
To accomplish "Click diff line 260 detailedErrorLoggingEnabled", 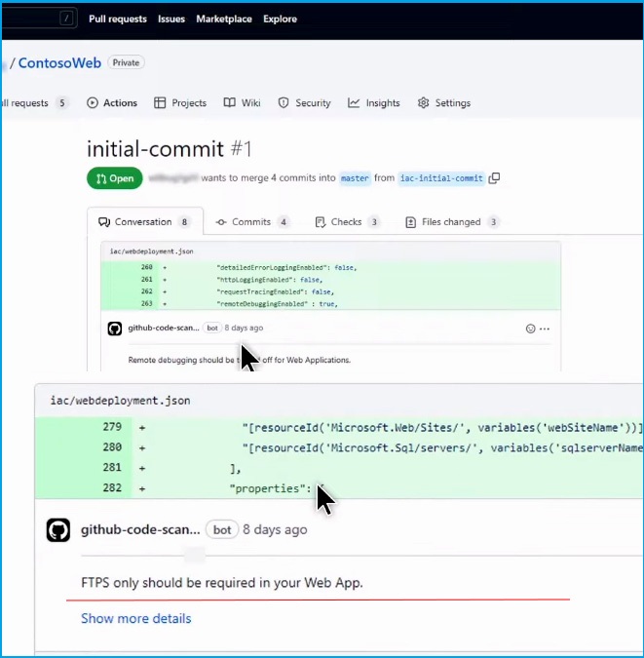I will click(330, 267).
